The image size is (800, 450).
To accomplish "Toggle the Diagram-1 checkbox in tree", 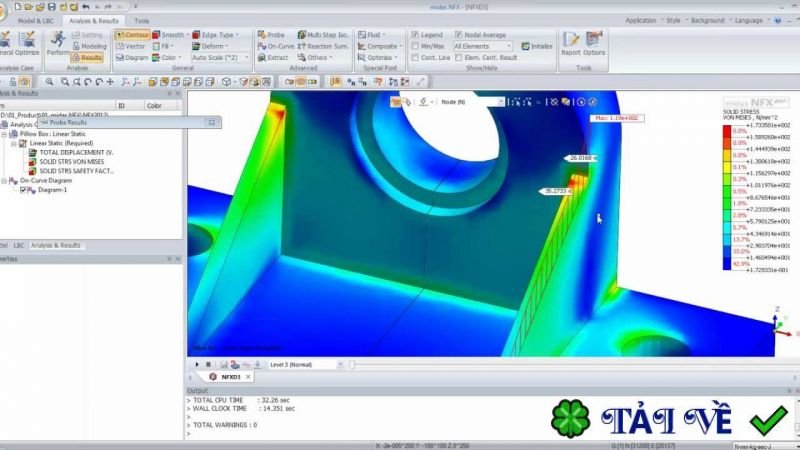I will click(x=22, y=190).
